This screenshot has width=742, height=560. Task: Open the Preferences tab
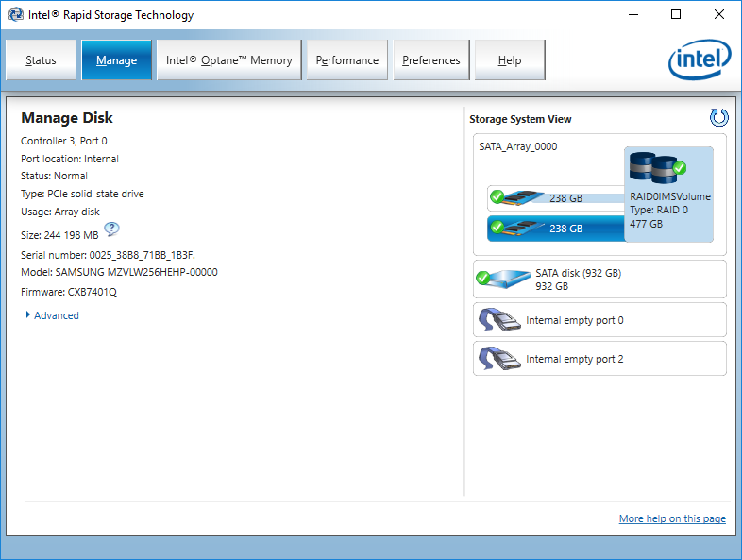point(431,60)
